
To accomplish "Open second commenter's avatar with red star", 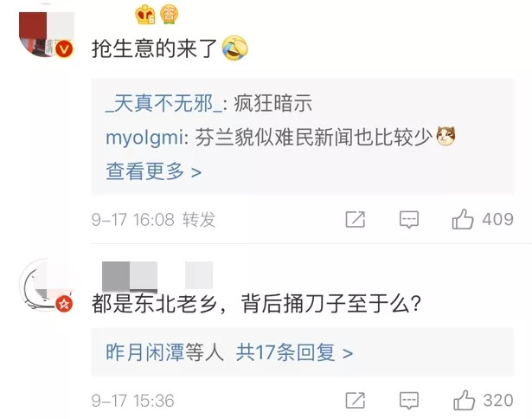I will pyautogui.click(x=46, y=285).
